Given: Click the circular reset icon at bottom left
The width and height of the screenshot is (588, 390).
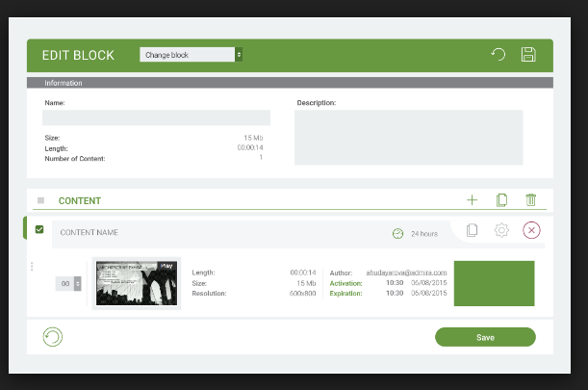Looking at the screenshot, I should pyautogui.click(x=54, y=337).
